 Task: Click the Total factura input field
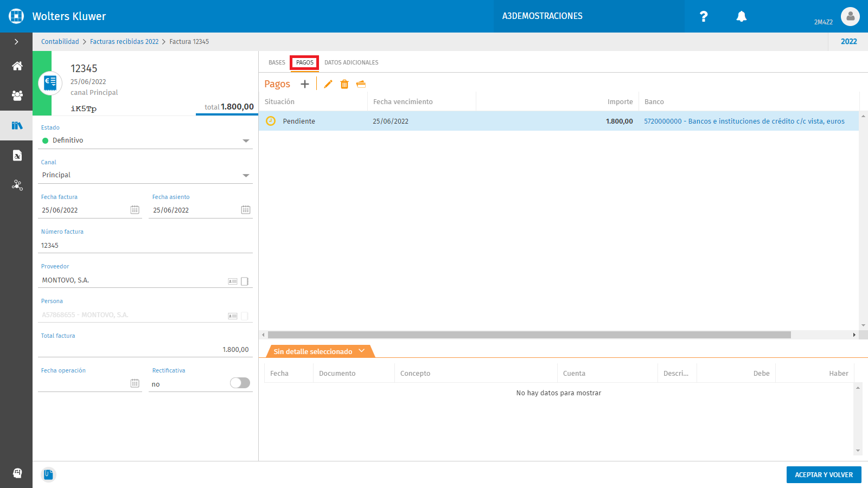145,349
